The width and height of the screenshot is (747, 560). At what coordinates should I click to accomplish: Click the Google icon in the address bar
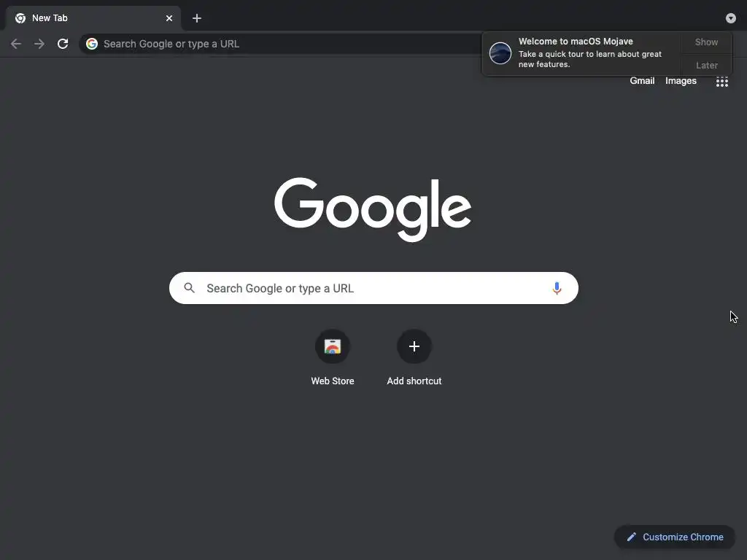pyautogui.click(x=92, y=44)
